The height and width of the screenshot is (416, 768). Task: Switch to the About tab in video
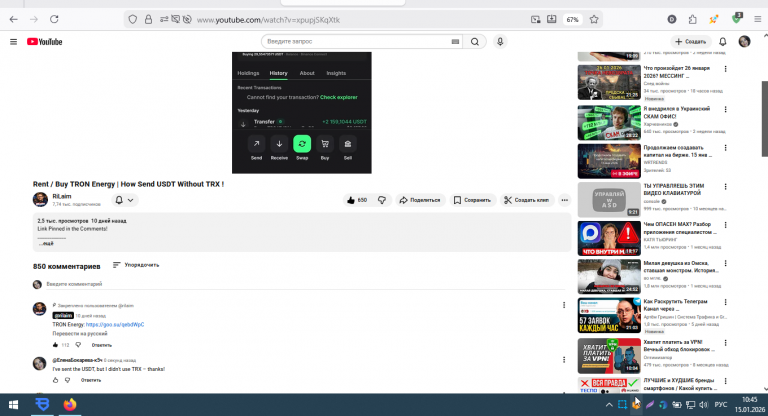pyautogui.click(x=307, y=73)
